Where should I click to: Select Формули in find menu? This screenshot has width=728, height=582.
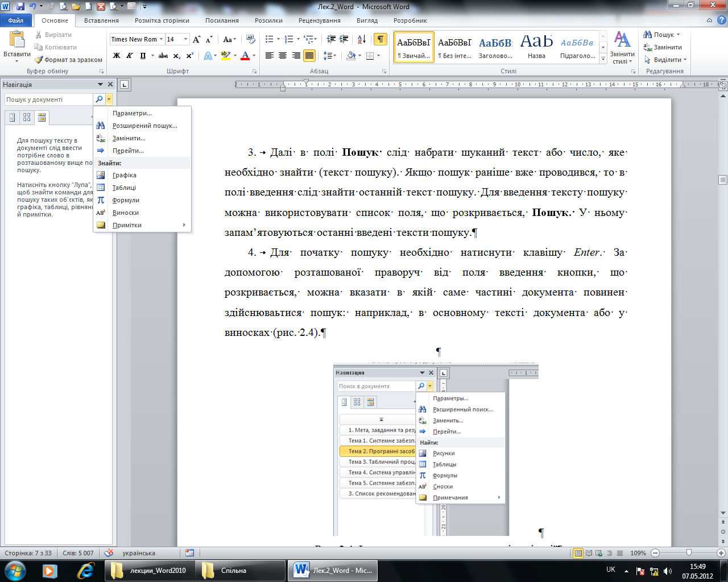click(x=142, y=200)
